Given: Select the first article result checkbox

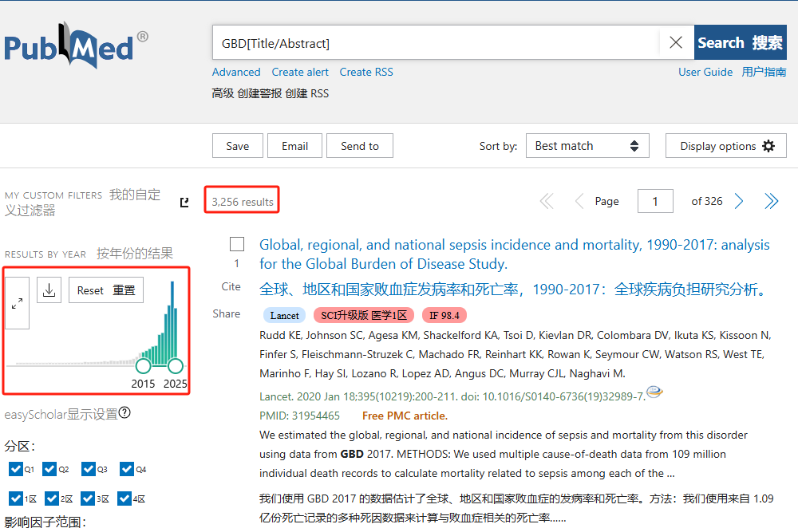Looking at the screenshot, I should [237, 244].
